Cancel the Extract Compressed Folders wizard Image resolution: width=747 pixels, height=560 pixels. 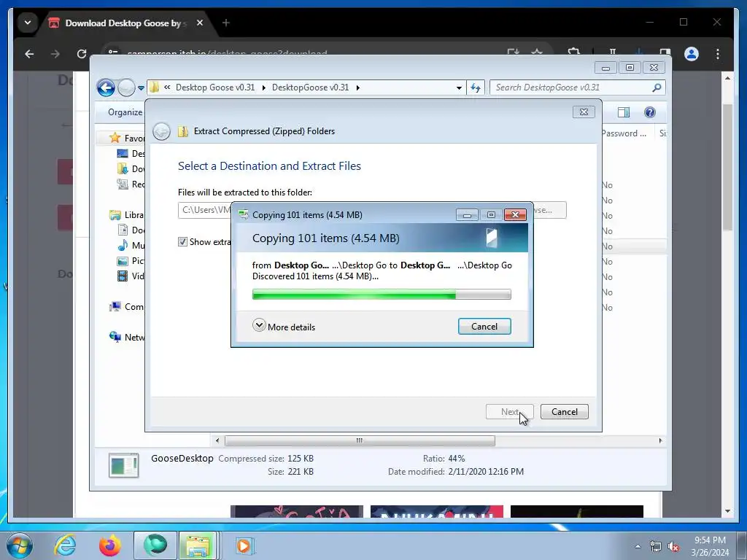[x=564, y=411]
